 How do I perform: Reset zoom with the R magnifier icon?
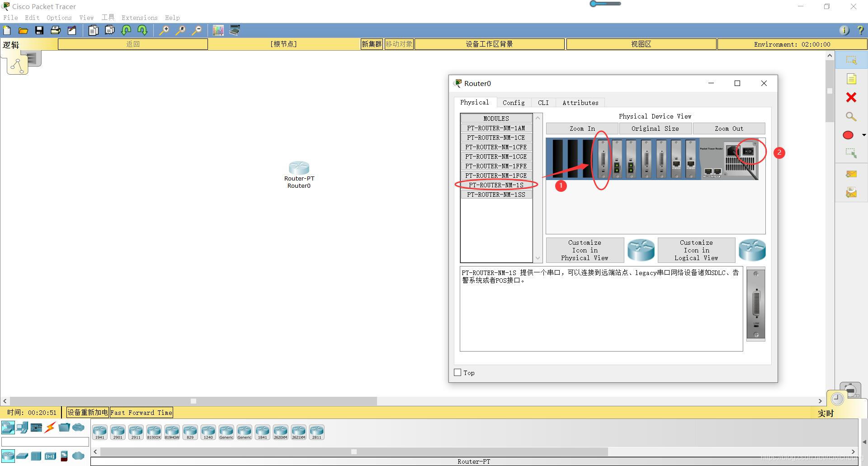click(x=180, y=30)
